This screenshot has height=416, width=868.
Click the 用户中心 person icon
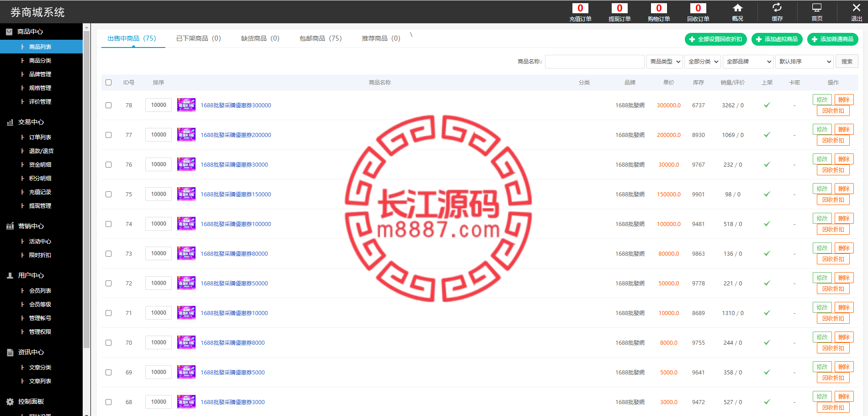click(10, 275)
